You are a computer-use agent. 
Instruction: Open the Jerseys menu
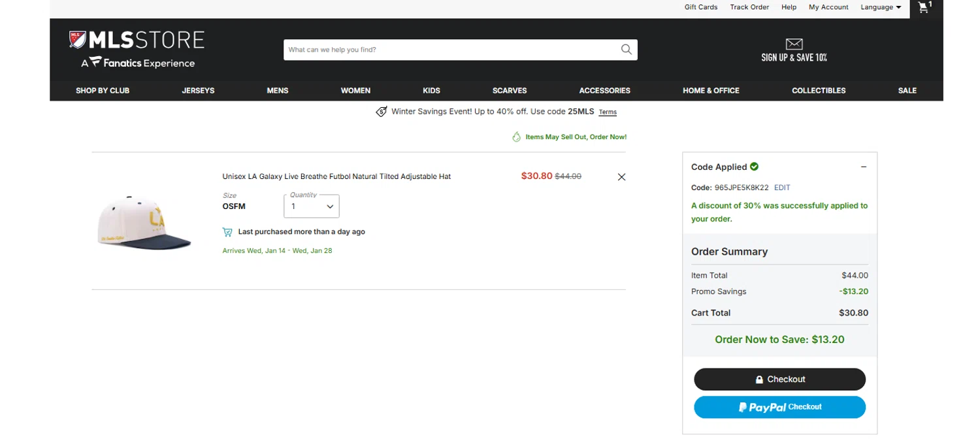coord(198,91)
